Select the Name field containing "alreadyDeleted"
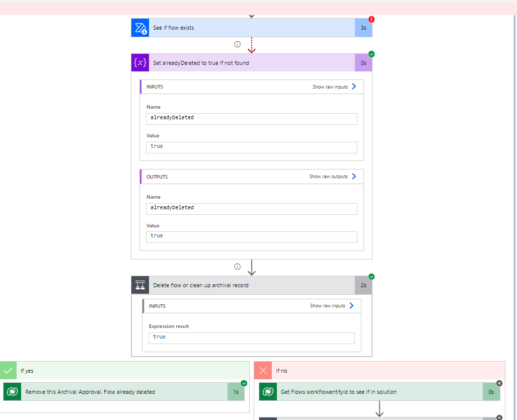The image size is (517, 420). [251, 119]
